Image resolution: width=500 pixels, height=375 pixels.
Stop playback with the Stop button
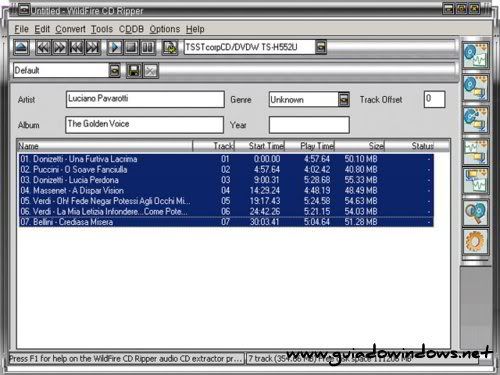pyautogui.click(x=131, y=47)
